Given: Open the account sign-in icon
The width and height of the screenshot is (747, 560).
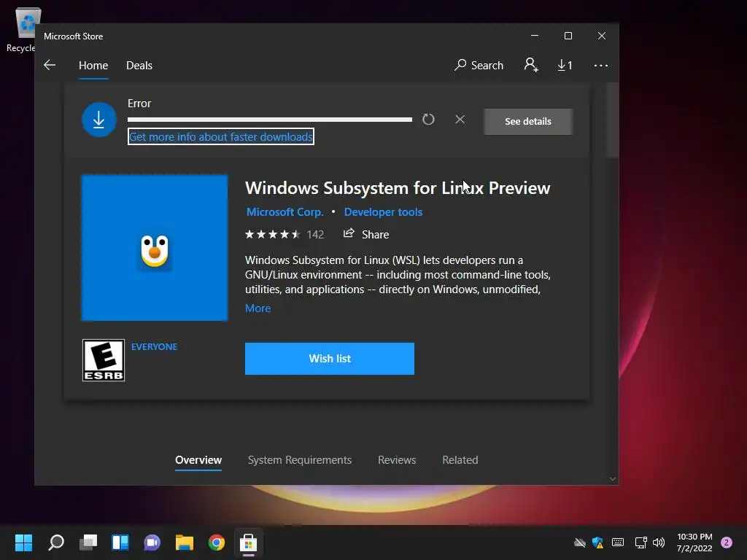Looking at the screenshot, I should tap(531, 65).
